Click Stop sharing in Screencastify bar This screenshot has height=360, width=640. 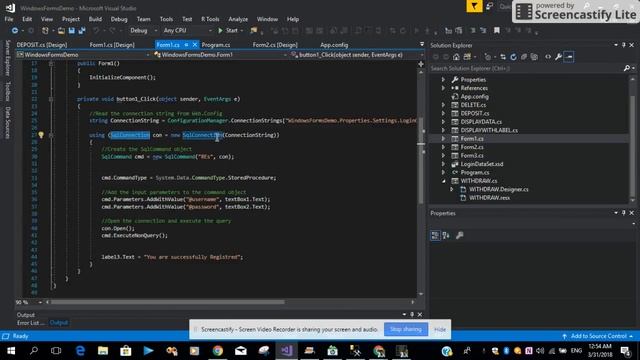(406, 329)
